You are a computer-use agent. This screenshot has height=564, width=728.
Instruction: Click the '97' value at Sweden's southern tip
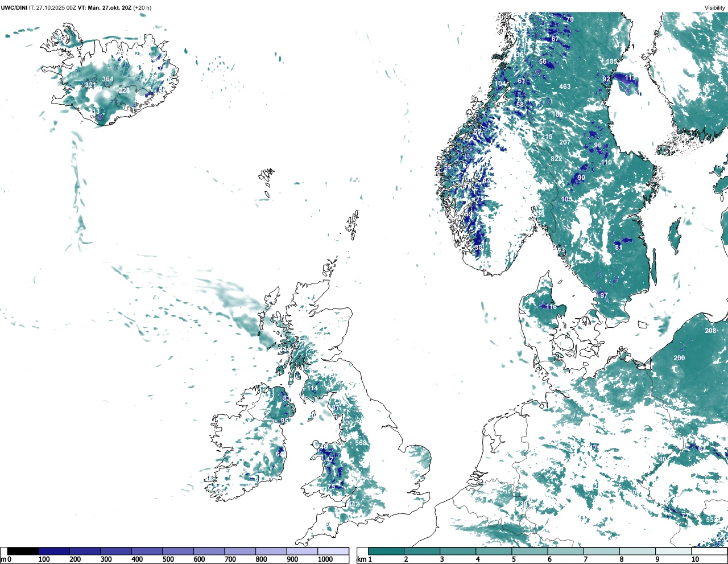604,295
